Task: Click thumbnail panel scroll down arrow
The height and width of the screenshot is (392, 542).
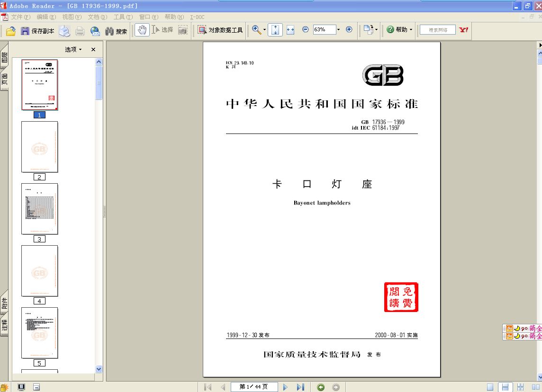Action: [x=99, y=369]
